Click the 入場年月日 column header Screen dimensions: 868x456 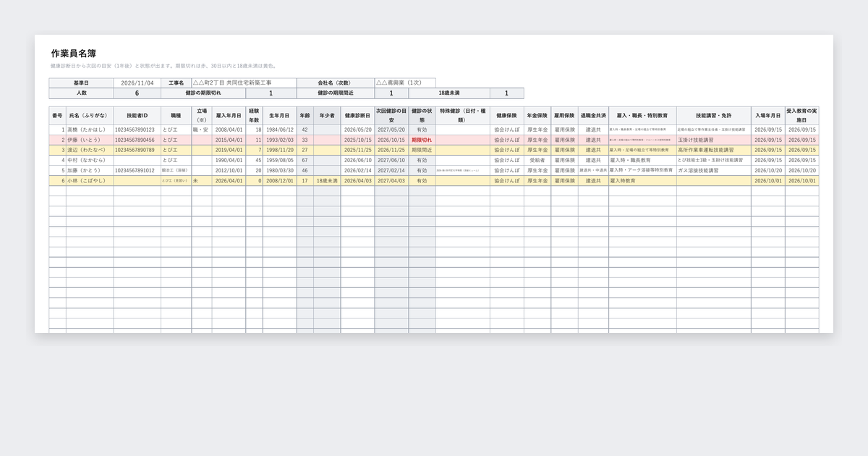[768, 115]
